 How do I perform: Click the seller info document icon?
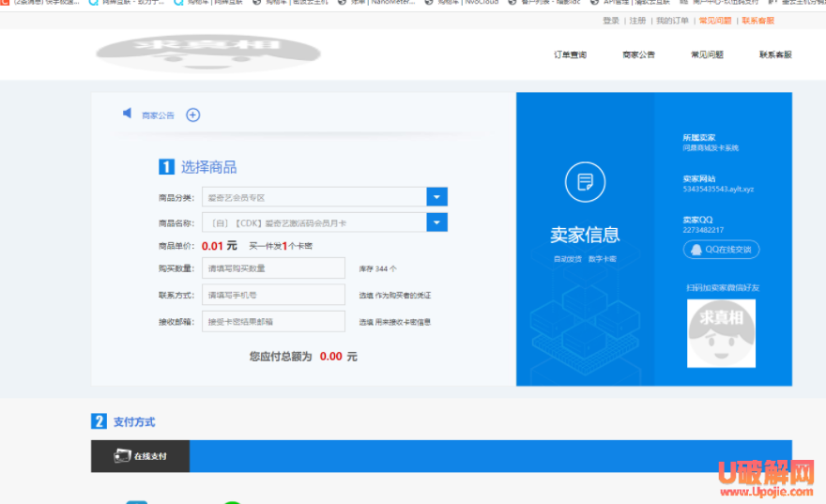pyautogui.click(x=585, y=181)
